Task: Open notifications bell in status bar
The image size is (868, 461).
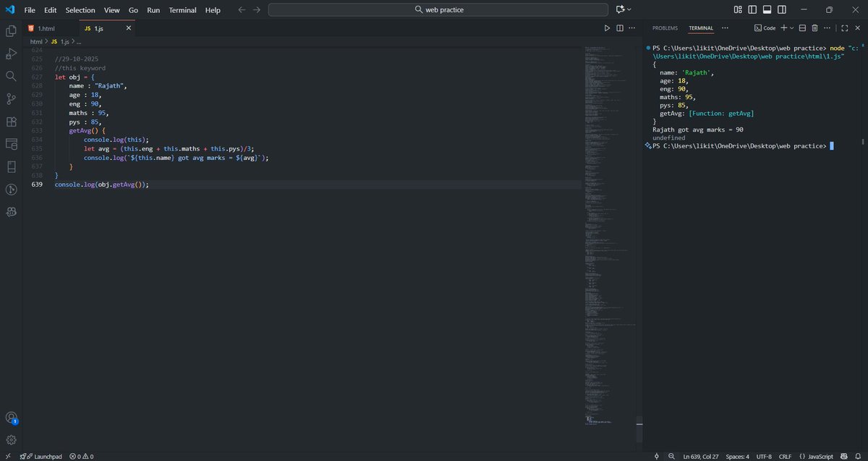Action: point(858,456)
